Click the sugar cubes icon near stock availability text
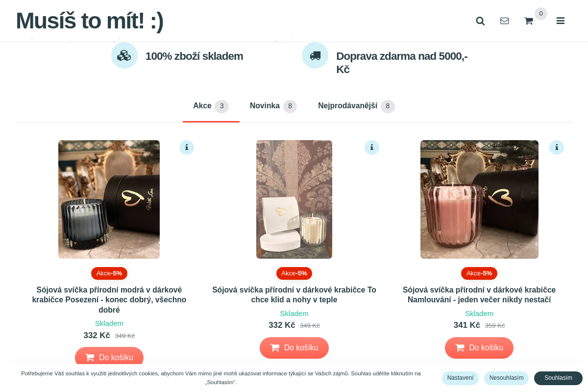 click(124, 55)
